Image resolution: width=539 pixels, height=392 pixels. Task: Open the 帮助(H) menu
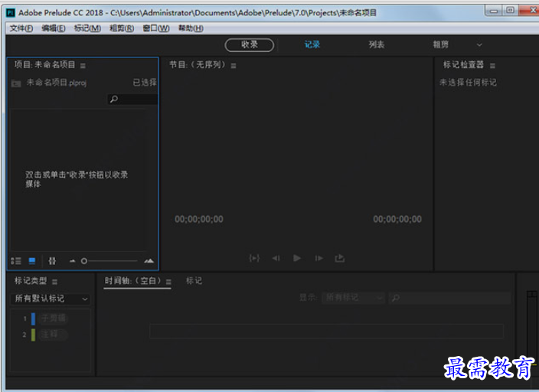coord(191,28)
